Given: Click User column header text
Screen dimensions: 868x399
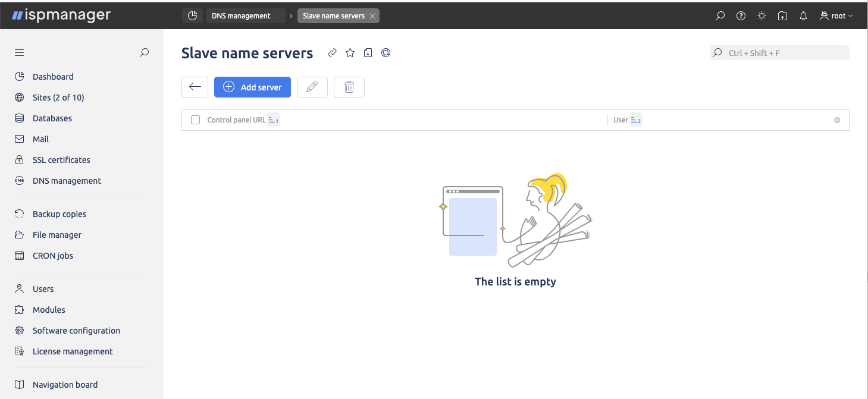Looking at the screenshot, I should point(621,120).
